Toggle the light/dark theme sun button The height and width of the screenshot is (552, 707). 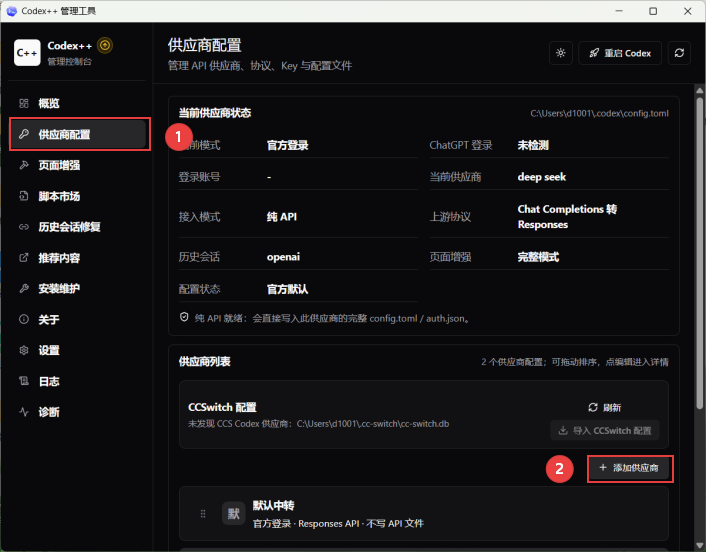(561, 53)
